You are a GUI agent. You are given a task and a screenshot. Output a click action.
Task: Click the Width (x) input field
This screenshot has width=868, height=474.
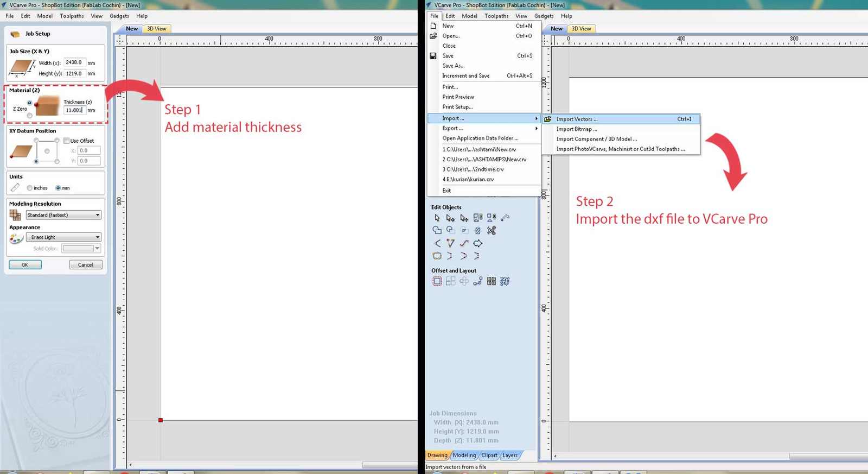[74, 62]
